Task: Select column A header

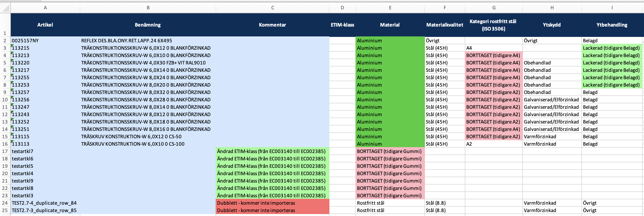Action: (x=45, y=8)
